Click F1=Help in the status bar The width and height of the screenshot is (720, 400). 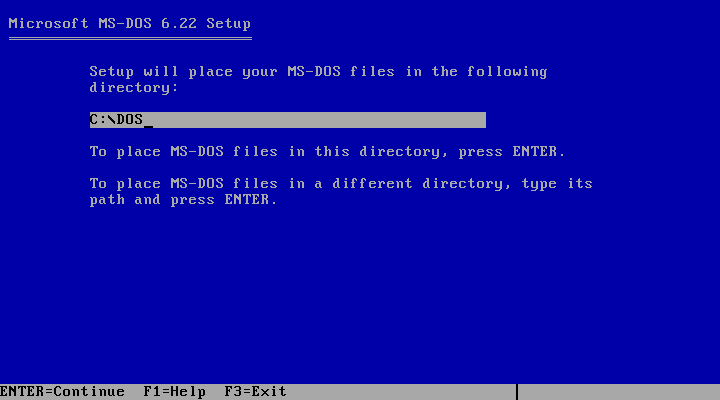(174, 392)
